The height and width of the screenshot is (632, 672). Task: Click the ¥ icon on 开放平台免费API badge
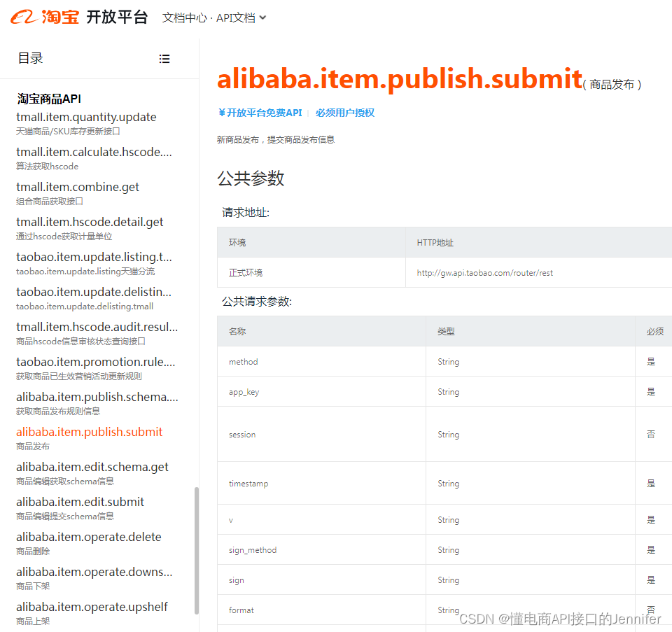point(224,113)
